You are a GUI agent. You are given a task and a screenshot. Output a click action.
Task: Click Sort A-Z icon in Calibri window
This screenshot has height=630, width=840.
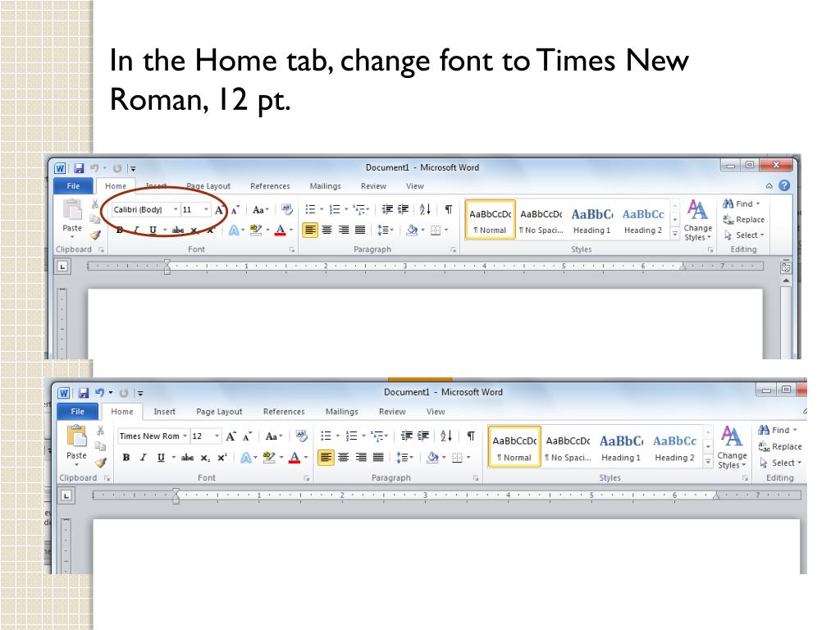pos(426,209)
